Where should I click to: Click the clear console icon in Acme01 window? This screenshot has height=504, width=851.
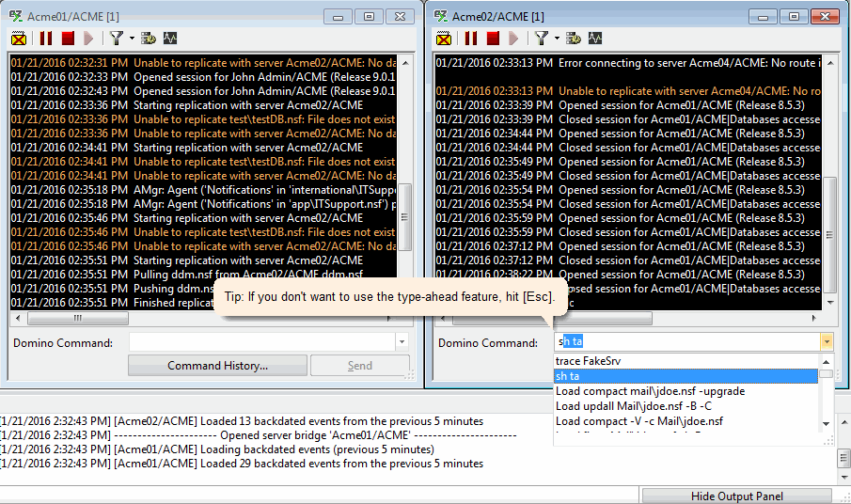pyautogui.click(x=19, y=39)
